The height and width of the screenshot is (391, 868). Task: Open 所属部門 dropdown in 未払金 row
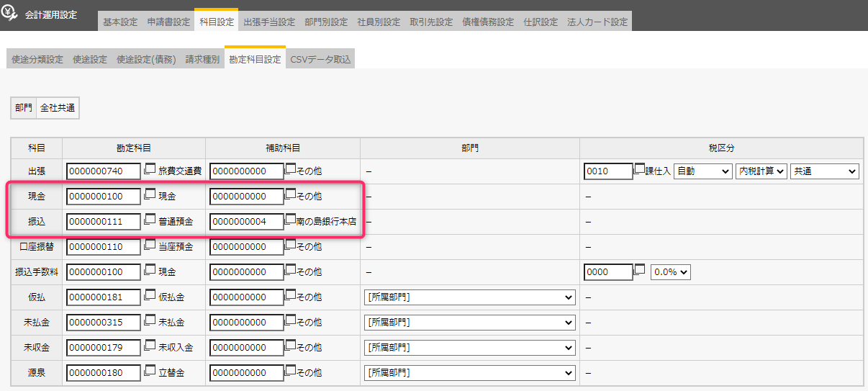coord(470,323)
